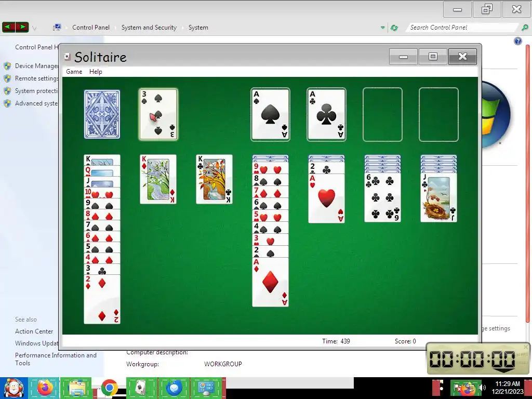Select the 3 of spades waste card
The width and height of the screenshot is (532, 399).
(x=158, y=114)
